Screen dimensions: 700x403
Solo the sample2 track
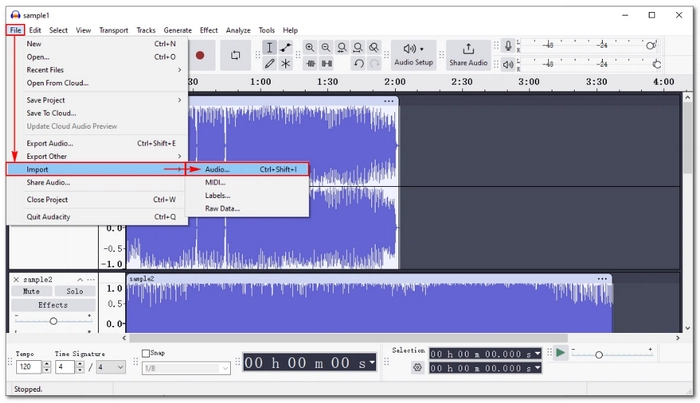tap(75, 291)
